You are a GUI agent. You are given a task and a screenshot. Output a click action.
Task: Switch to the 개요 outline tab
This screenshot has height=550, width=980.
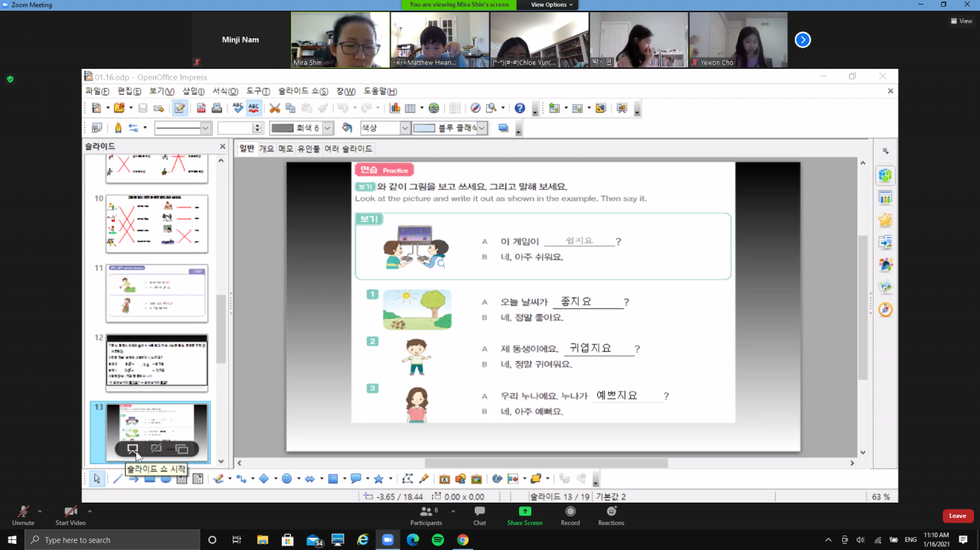266,148
